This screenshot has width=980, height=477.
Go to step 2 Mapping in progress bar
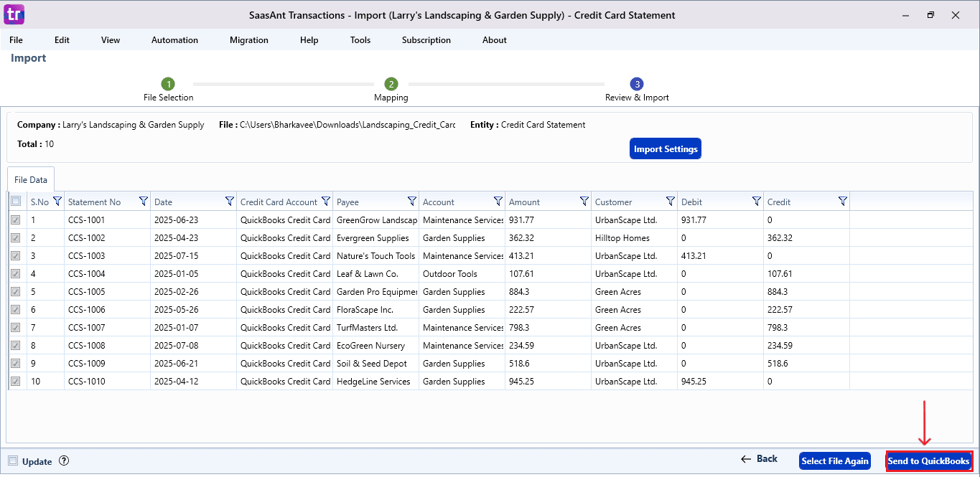391,85
